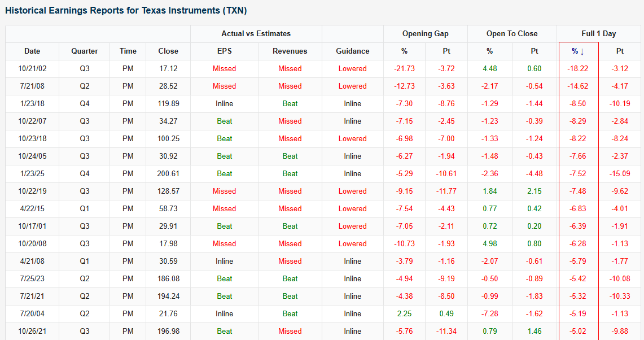Select the 10/21/02 date cell
The width and height of the screenshot is (644, 340).
click(32, 69)
